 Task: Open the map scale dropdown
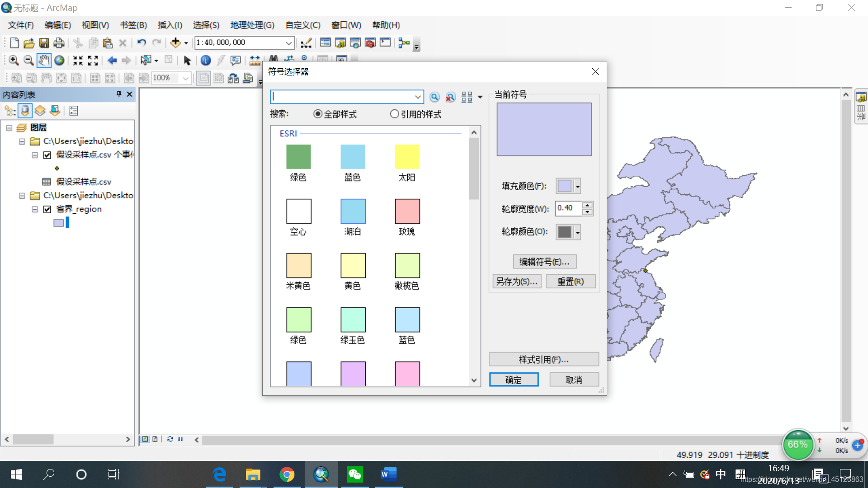pos(288,43)
